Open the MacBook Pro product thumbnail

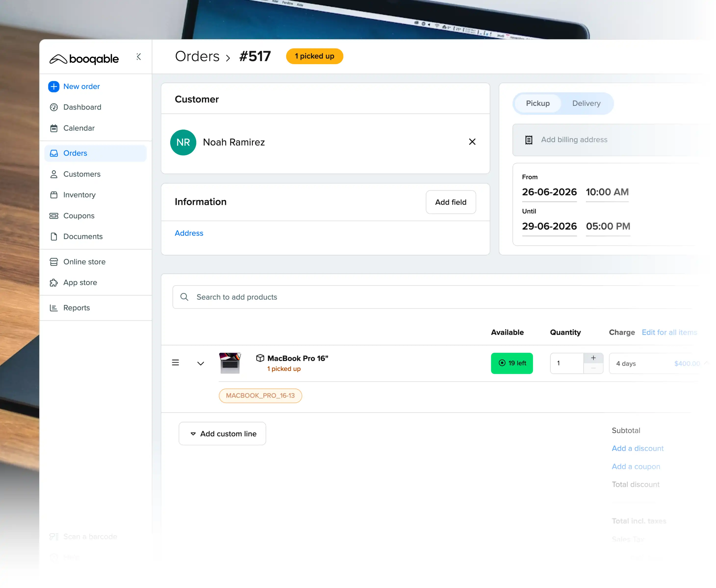(230, 363)
